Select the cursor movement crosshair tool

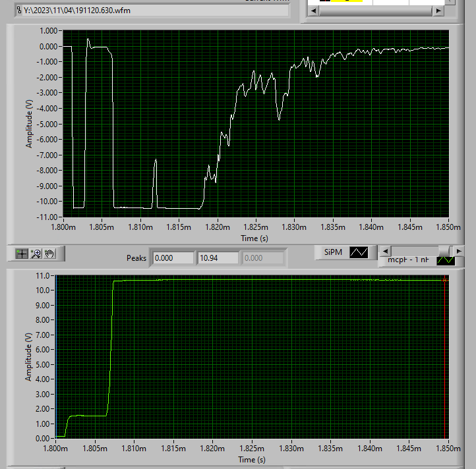[x=22, y=254]
